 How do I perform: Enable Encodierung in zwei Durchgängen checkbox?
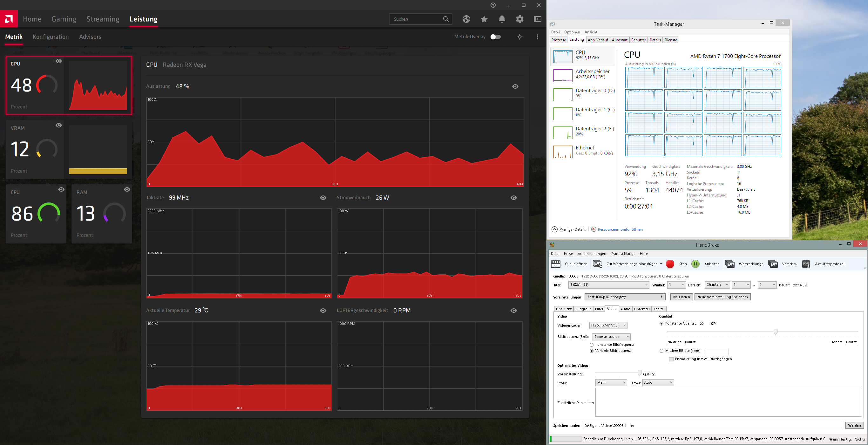tap(671, 359)
